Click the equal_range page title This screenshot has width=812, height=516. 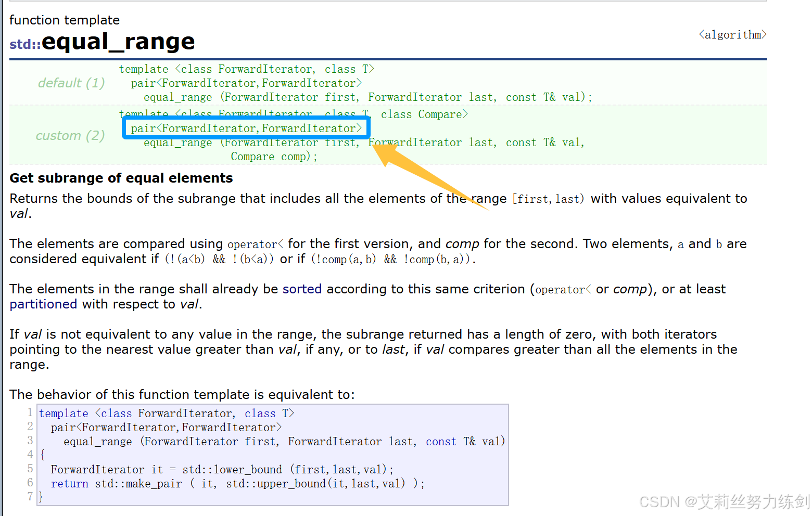coord(118,42)
